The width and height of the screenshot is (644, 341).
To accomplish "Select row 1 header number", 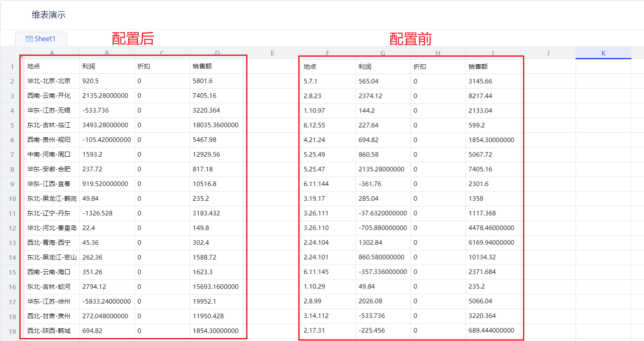I will (12, 66).
